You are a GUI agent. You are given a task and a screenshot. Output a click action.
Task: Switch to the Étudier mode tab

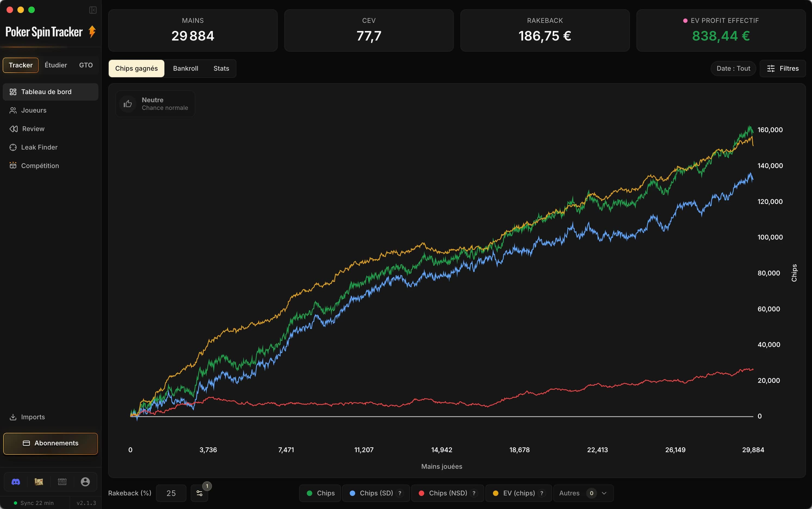click(x=56, y=65)
